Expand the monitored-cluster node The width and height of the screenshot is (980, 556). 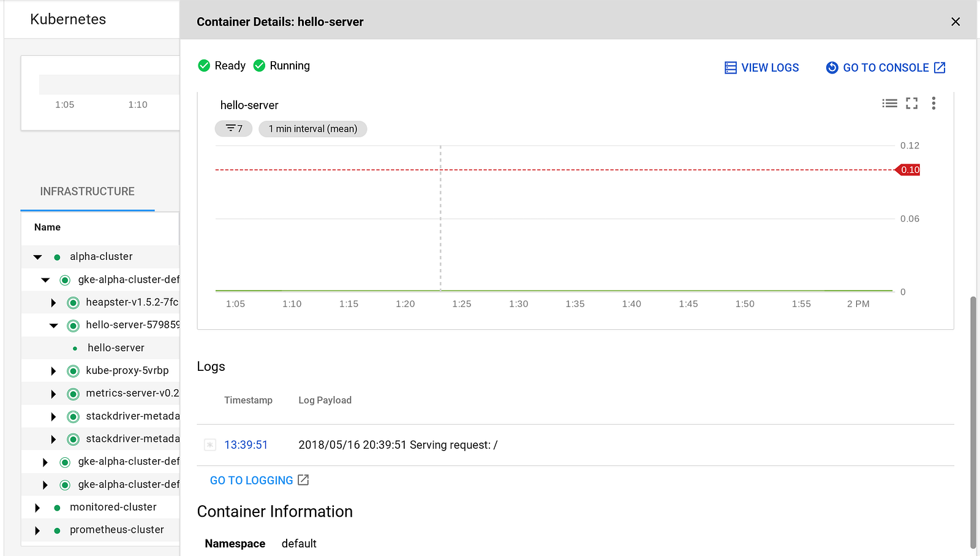(37, 508)
